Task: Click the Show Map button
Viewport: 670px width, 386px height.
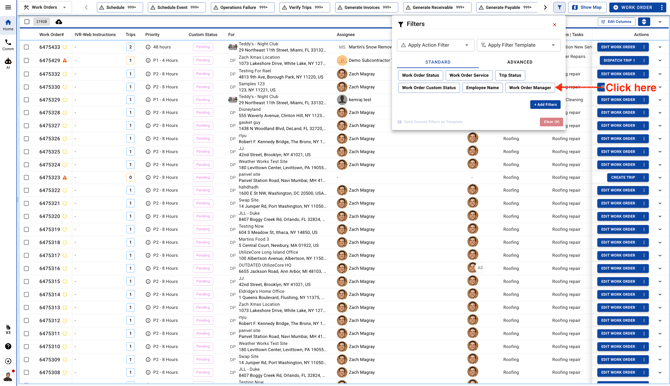Action: (x=588, y=7)
